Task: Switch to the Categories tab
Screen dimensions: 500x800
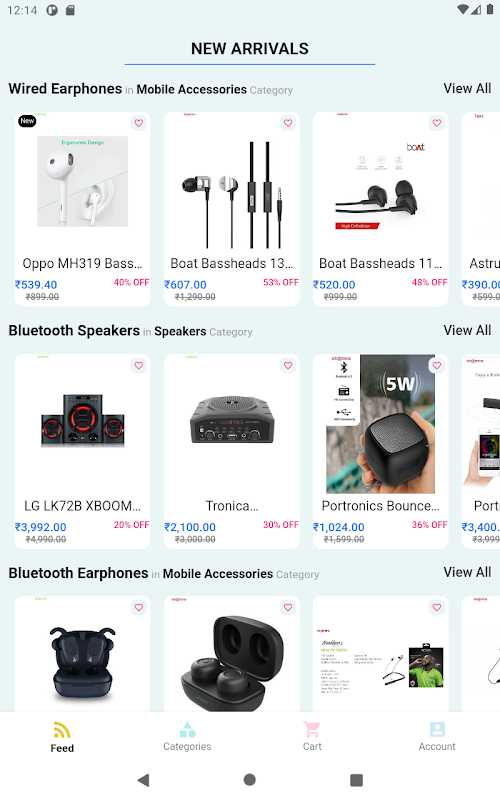Action: click(x=187, y=738)
